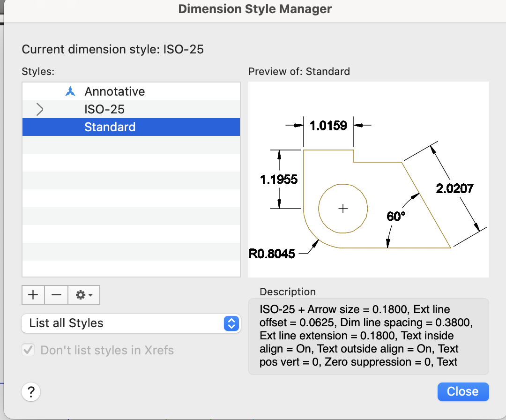Toggle Don't list styles in Xrefs checkbox
The height and width of the screenshot is (420, 506).
click(x=29, y=350)
